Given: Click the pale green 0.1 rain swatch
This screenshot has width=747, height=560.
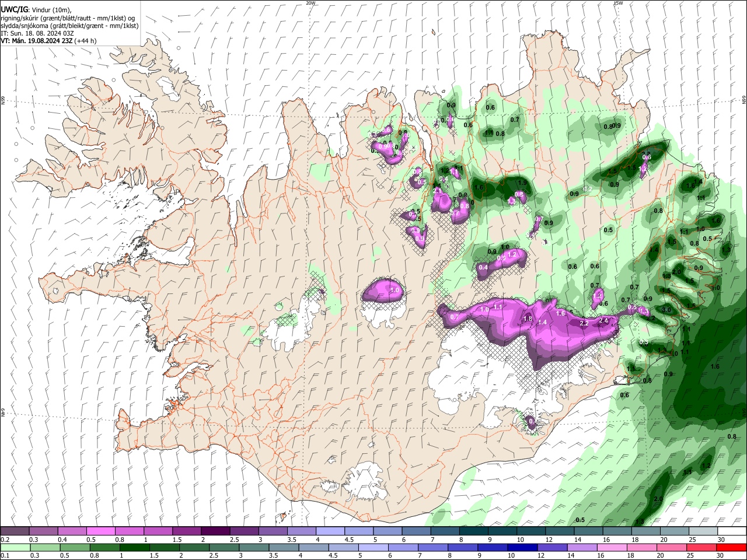Looking at the screenshot, I should click(15, 547).
